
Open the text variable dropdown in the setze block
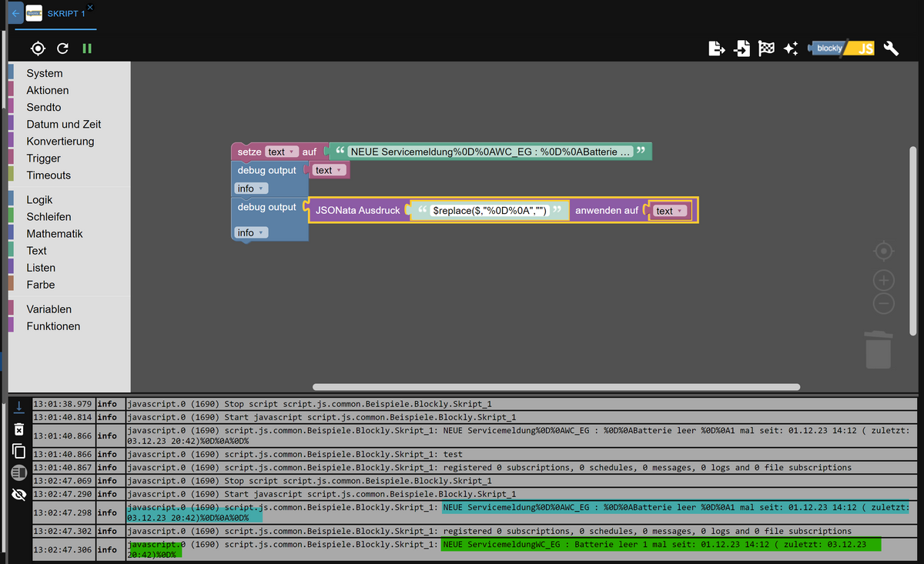point(282,152)
